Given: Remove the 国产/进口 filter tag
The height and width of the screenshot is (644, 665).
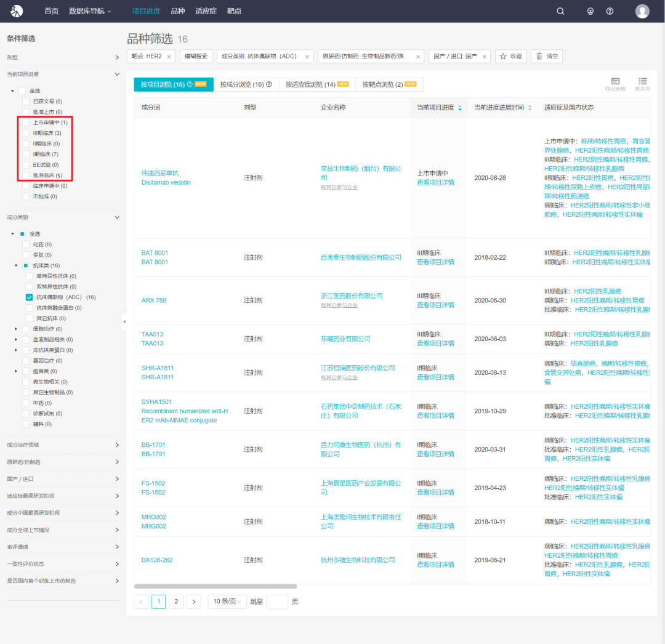Looking at the screenshot, I should tap(485, 57).
